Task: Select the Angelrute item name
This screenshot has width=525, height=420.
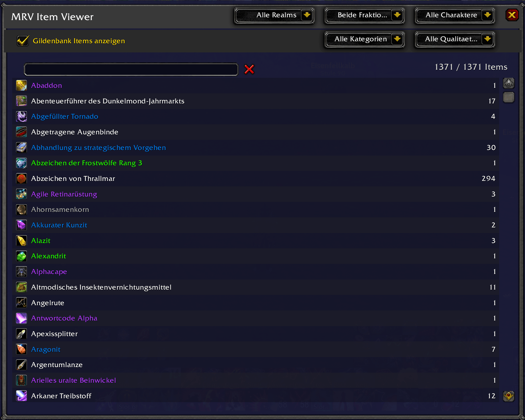Action: (48, 303)
